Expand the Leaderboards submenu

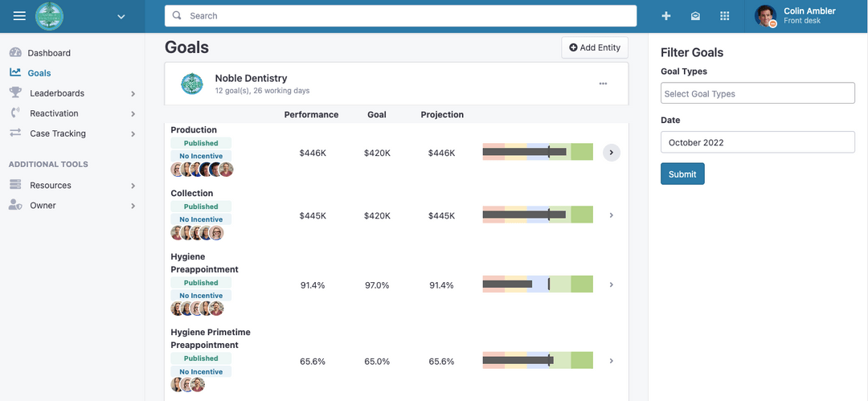point(133,94)
